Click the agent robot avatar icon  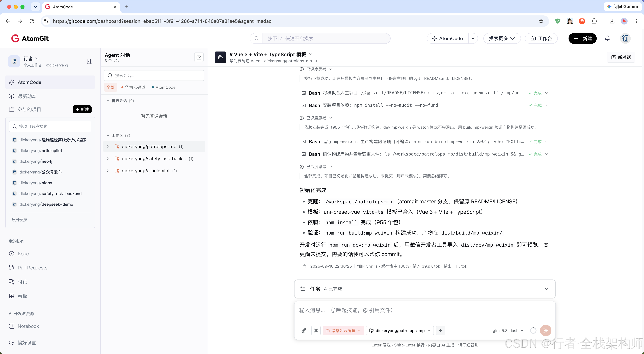[220, 57]
